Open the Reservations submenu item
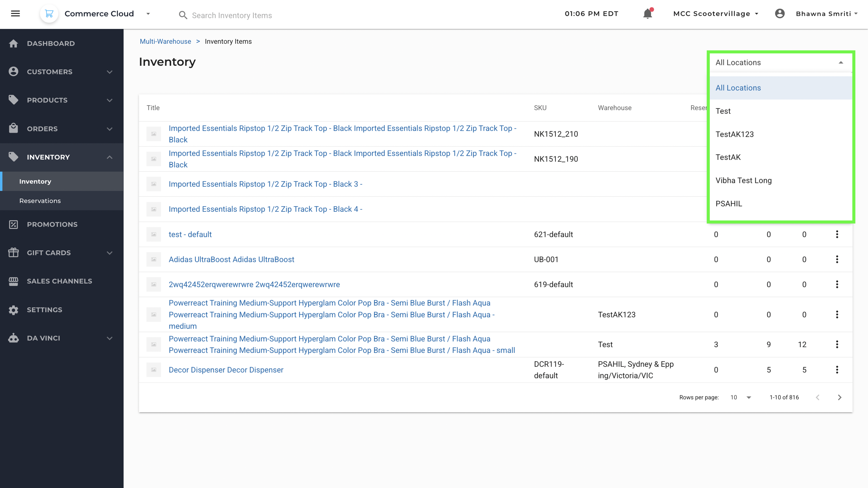This screenshot has height=488, width=868. click(x=40, y=201)
